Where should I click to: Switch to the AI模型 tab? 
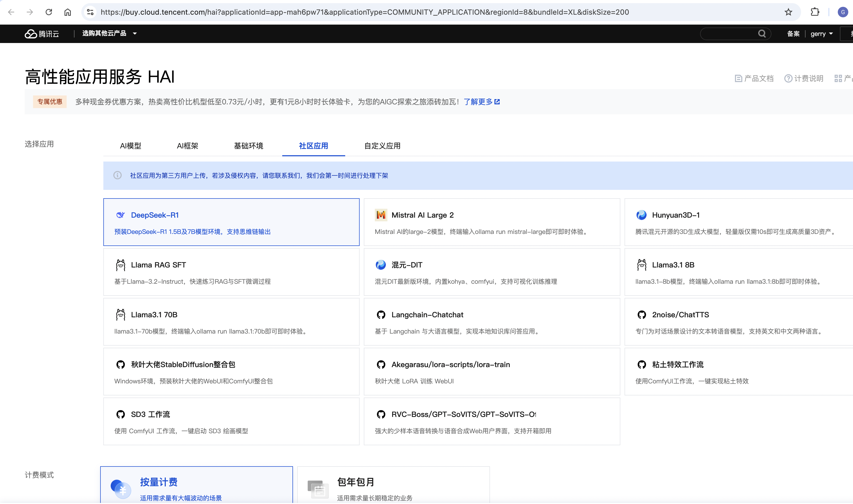(x=130, y=146)
